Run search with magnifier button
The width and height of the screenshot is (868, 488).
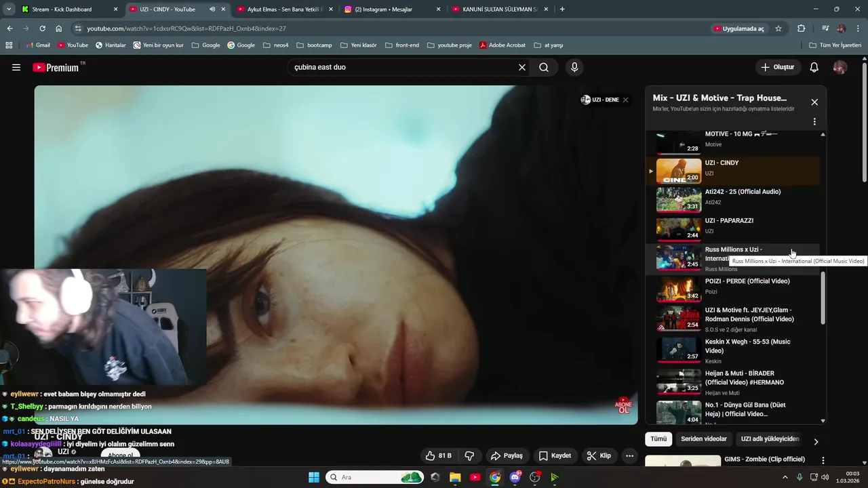[544, 67]
